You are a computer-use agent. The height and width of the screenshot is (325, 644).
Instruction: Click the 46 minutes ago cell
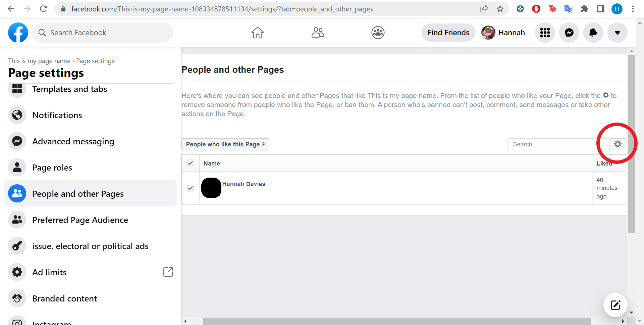(x=609, y=188)
